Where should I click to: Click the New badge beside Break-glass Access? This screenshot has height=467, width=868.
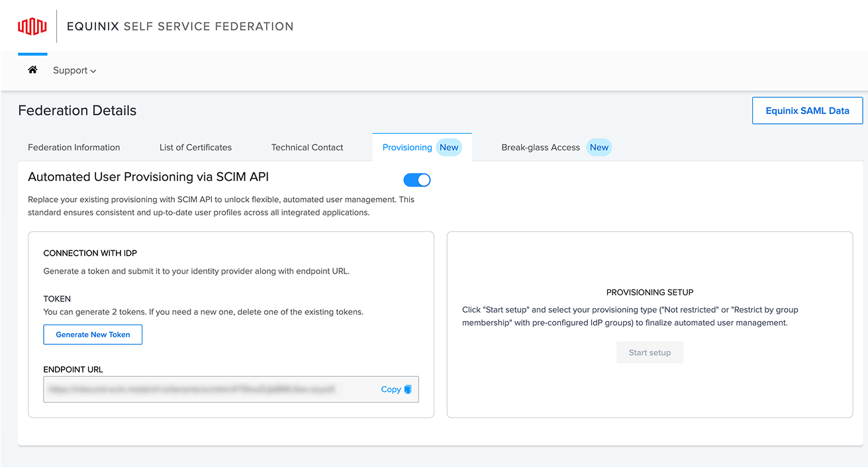click(599, 147)
